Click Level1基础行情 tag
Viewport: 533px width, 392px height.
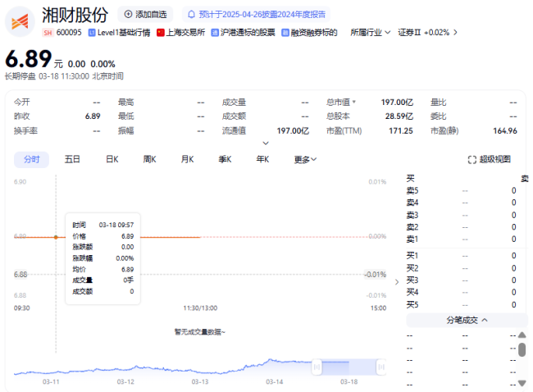pos(120,33)
